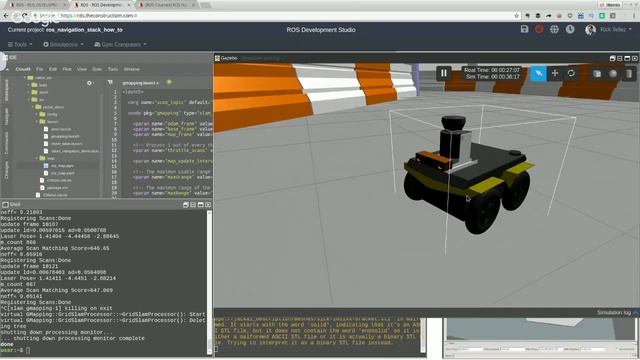640x360 pixels.
Task: Open the View menu in IDE
Action: tap(82, 69)
